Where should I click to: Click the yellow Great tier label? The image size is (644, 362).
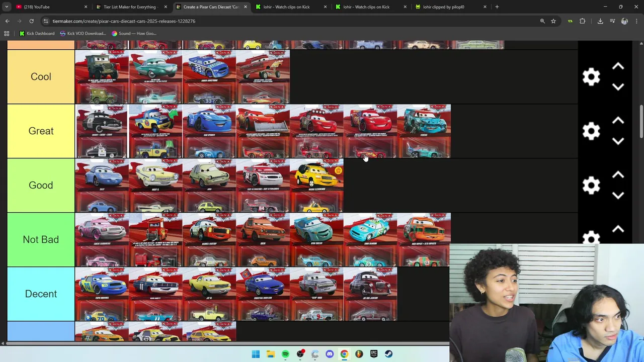tap(41, 131)
